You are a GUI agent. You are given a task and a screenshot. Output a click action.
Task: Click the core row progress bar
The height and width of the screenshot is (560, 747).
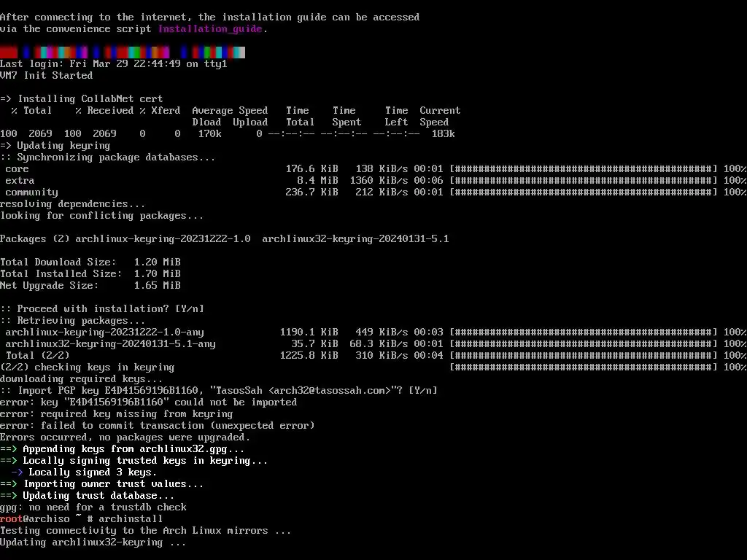(x=584, y=169)
